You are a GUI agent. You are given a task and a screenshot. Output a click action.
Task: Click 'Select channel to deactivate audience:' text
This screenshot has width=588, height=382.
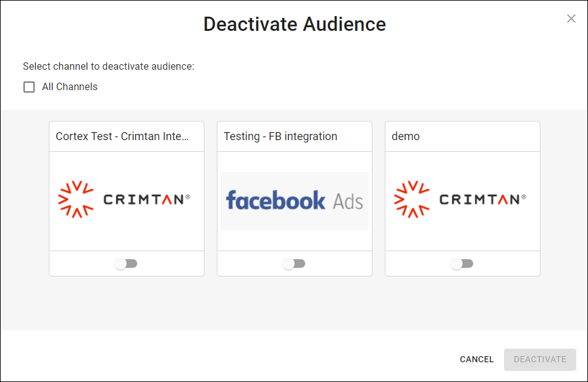tap(109, 66)
